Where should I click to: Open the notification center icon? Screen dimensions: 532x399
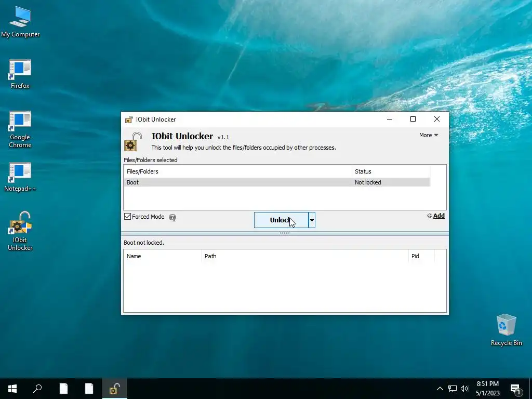coord(515,389)
